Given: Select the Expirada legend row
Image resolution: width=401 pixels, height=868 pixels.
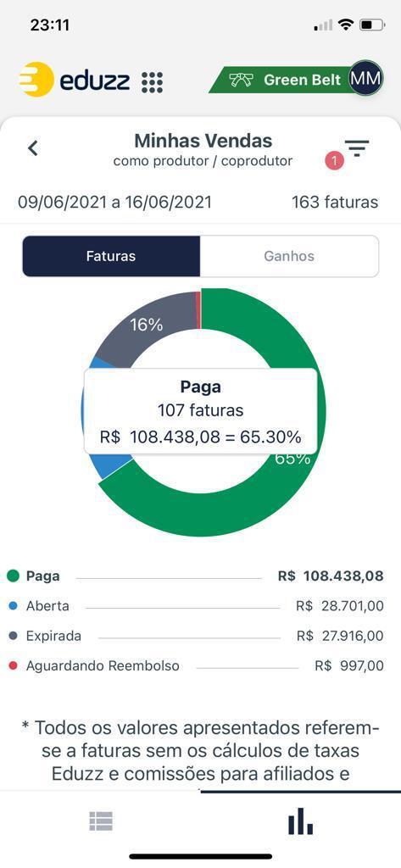Looking at the screenshot, I should click(x=195, y=636).
